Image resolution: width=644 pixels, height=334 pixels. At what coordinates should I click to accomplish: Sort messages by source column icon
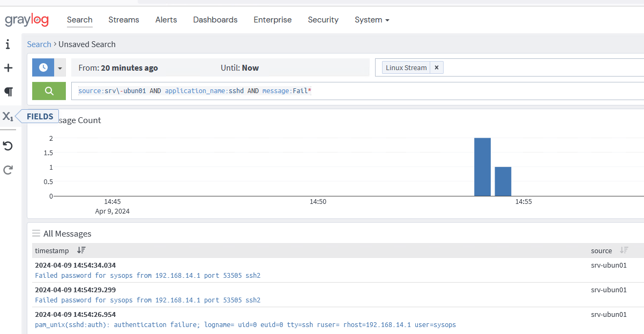[x=624, y=250]
